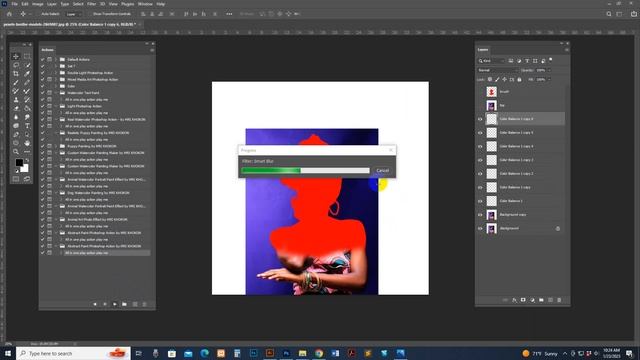Delete layer using trash icon
Viewport: 640px width, 360px height.
[x=559, y=300]
